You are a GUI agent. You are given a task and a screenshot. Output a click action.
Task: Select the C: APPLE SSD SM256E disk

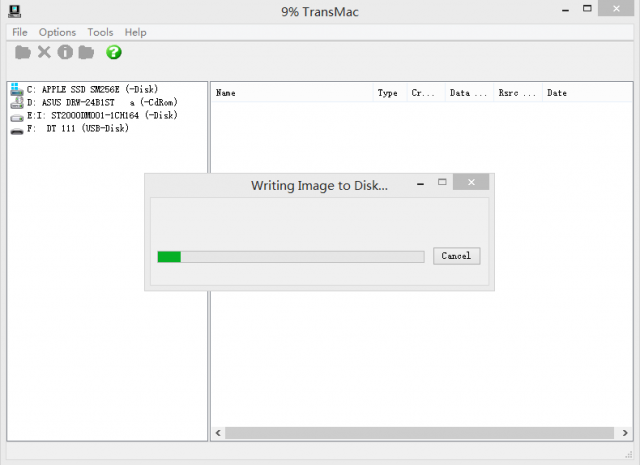coord(90,89)
